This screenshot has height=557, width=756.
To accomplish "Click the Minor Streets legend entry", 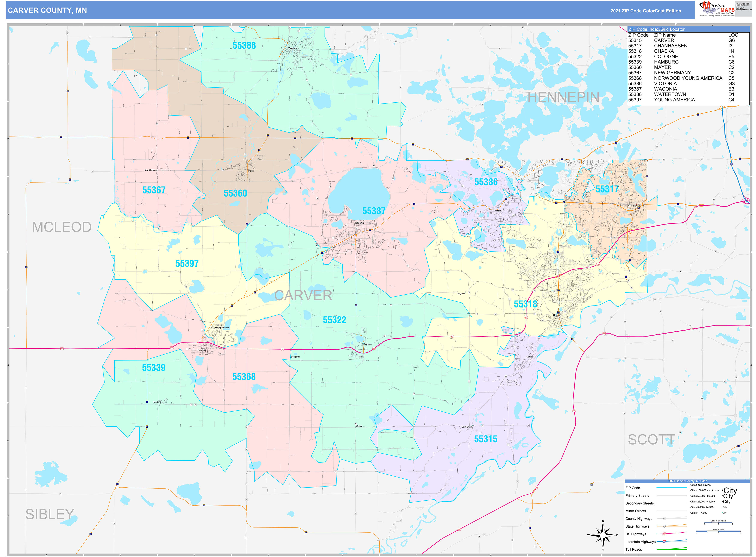I will tap(656, 511).
